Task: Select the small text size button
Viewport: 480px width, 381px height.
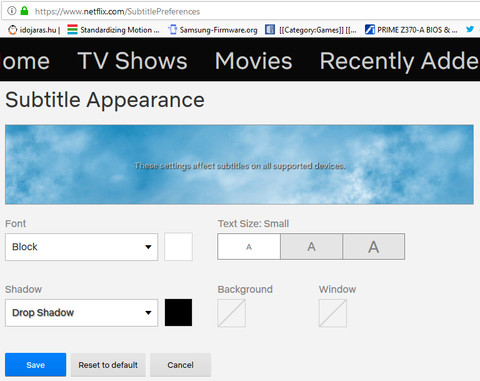Action: click(249, 247)
